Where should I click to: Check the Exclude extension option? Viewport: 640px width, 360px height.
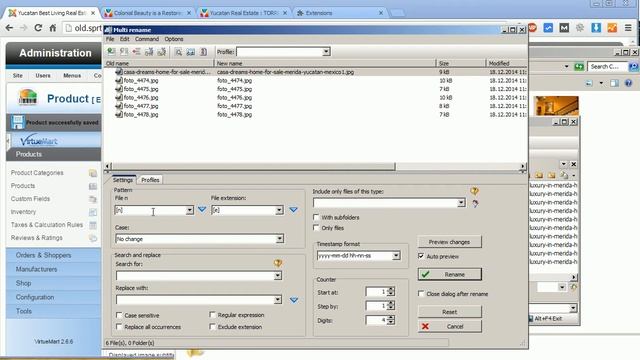pos(212,327)
